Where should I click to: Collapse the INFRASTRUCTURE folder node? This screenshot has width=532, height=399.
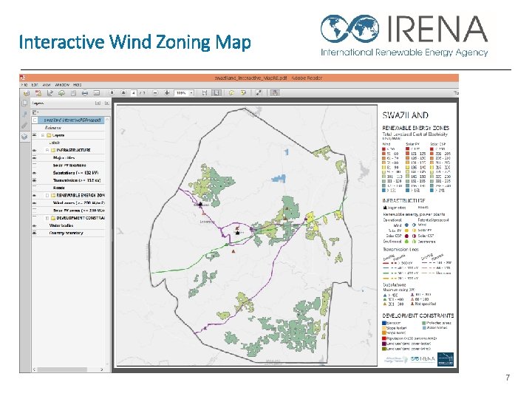(x=47, y=150)
